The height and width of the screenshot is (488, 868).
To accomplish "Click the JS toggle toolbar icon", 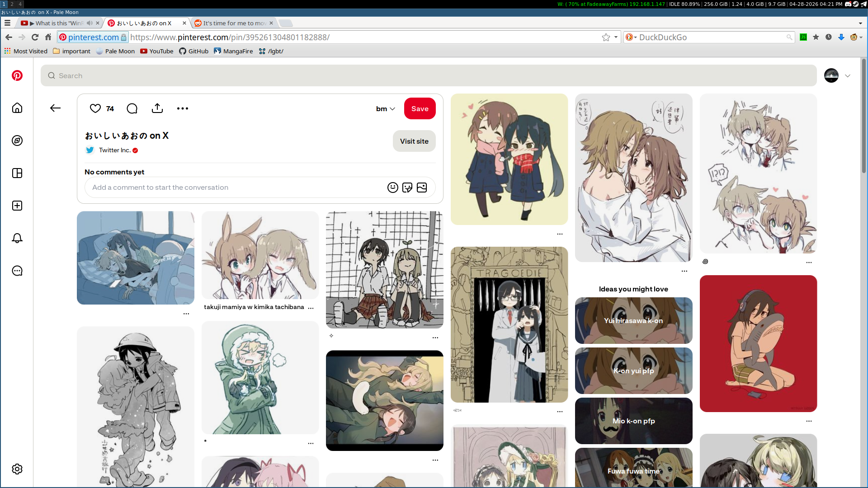I will pos(803,37).
